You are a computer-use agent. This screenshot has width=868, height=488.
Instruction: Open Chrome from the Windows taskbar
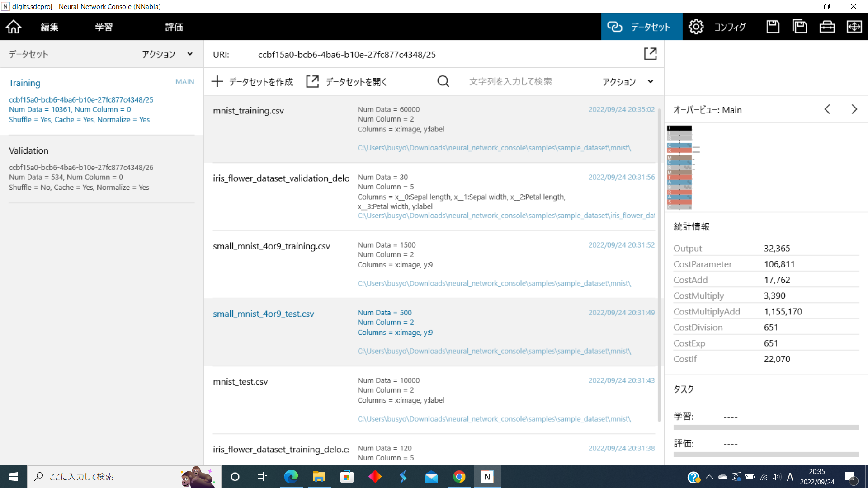(459, 477)
